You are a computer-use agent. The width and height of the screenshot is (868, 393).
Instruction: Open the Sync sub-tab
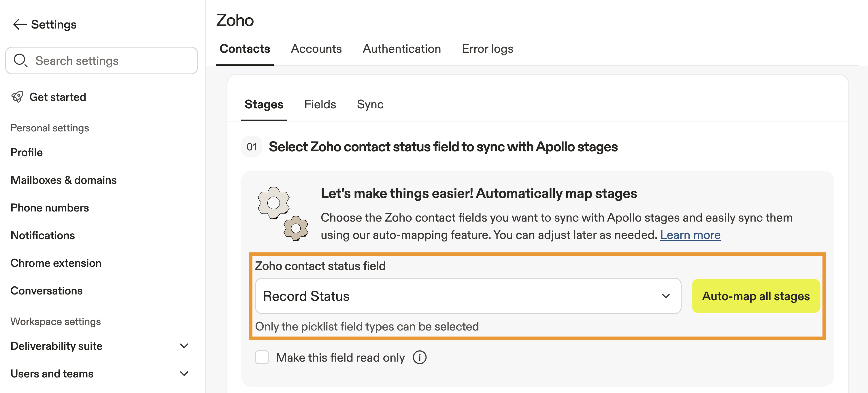pyautogui.click(x=370, y=104)
